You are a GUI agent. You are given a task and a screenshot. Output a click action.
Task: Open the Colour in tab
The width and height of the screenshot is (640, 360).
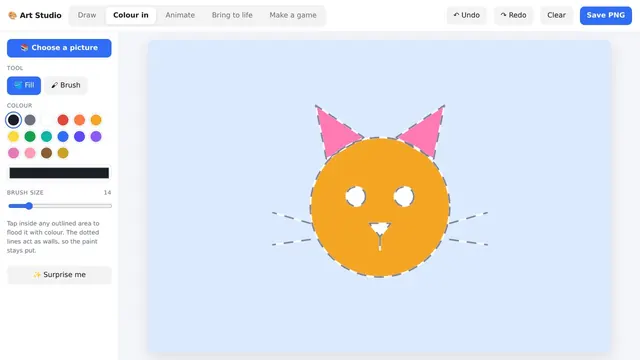pos(131,15)
